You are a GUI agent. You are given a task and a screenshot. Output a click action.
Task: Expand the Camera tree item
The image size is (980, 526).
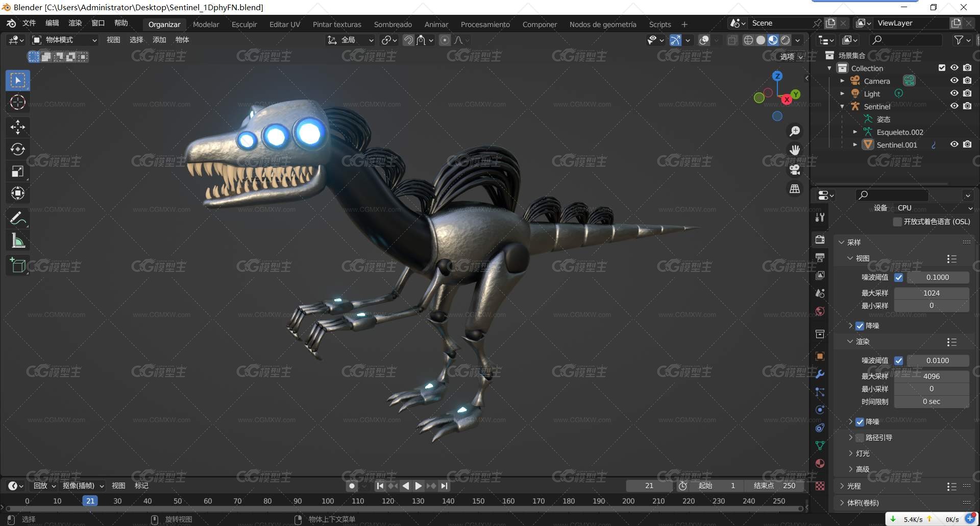[x=842, y=81]
